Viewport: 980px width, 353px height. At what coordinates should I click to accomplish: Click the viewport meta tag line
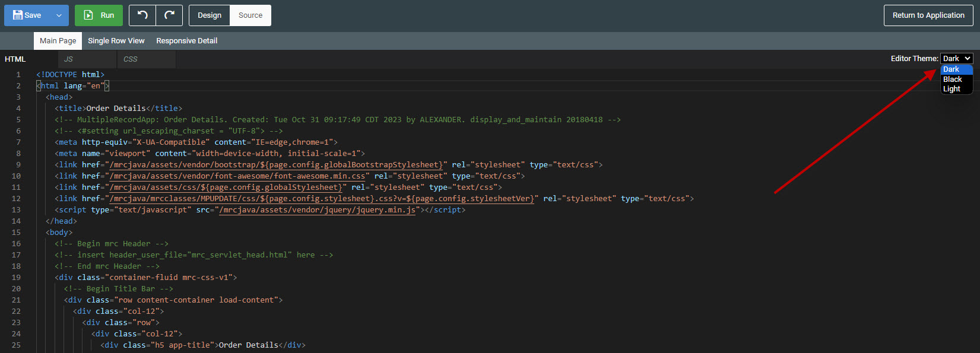[210, 154]
